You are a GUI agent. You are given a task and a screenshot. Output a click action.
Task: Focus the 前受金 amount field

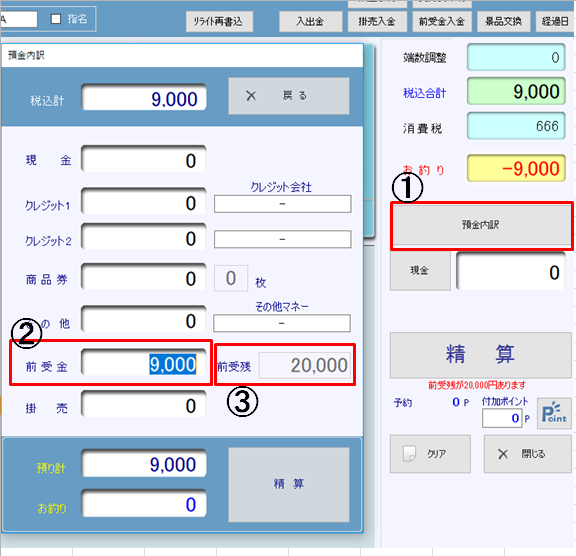coord(144,364)
